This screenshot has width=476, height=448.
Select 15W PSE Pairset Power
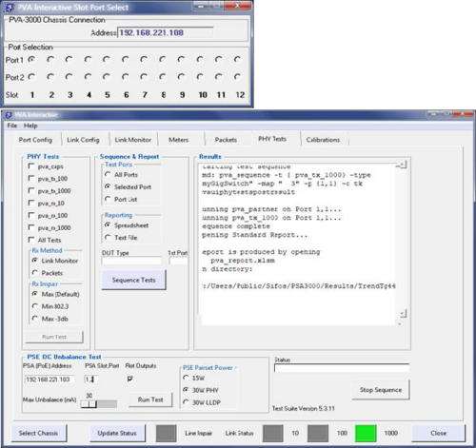tap(186, 378)
